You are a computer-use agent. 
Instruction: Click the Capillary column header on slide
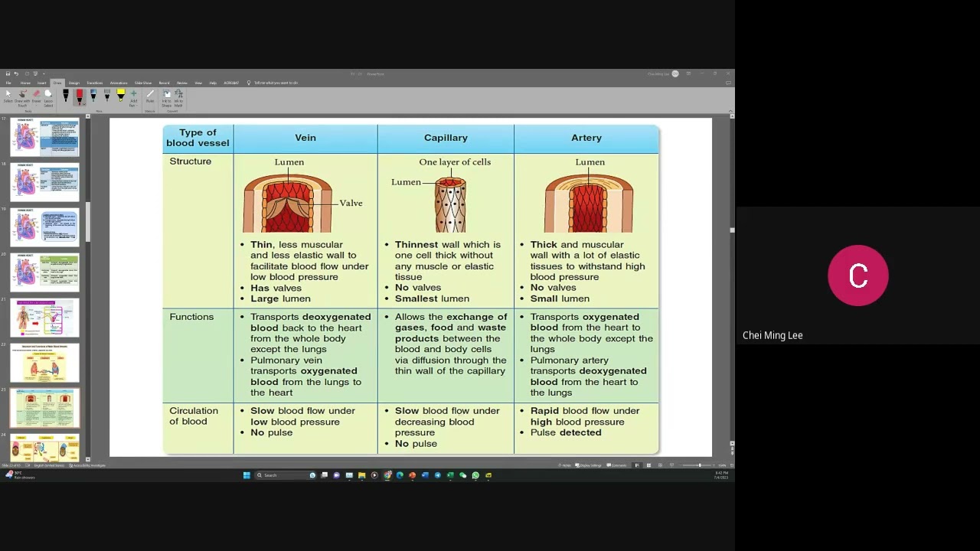click(446, 138)
